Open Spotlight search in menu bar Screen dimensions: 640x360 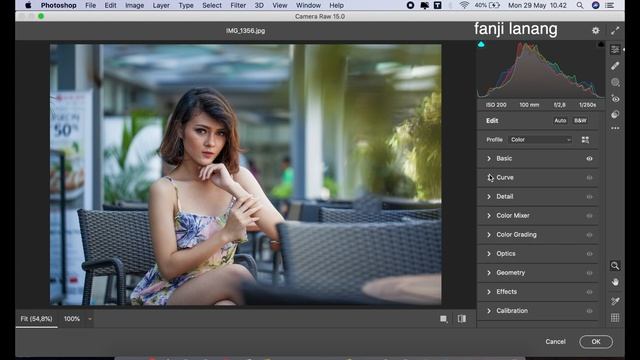(580, 5)
